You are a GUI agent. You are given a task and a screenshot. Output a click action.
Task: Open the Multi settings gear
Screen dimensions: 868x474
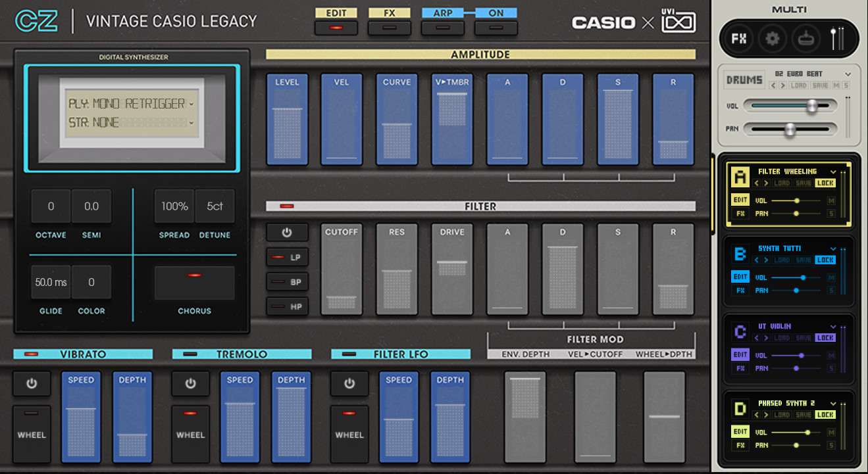click(772, 39)
